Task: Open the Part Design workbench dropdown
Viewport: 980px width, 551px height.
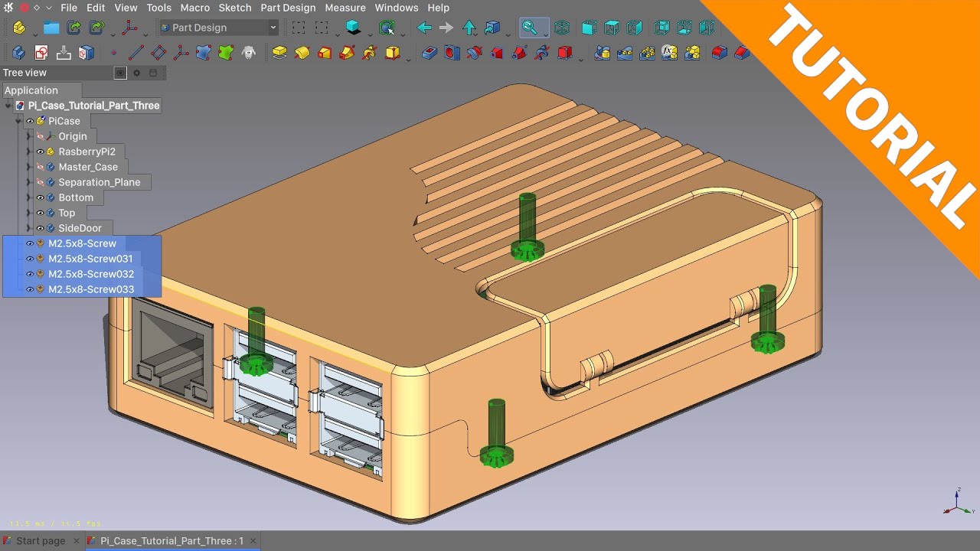Action: click(x=218, y=28)
